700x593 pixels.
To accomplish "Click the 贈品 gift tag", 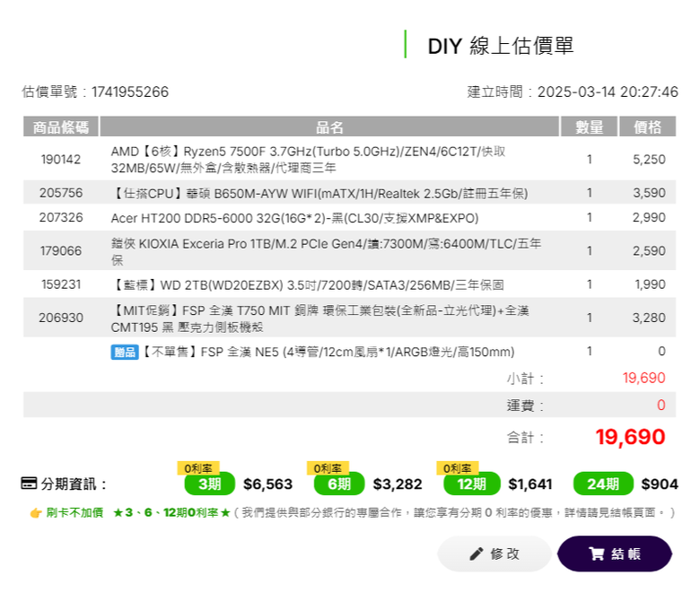I will [x=125, y=352].
